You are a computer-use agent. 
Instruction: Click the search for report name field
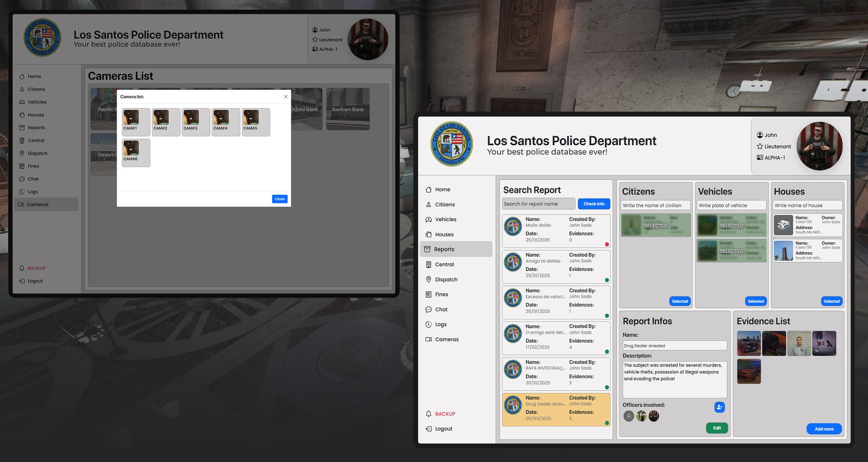tap(538, 203)
